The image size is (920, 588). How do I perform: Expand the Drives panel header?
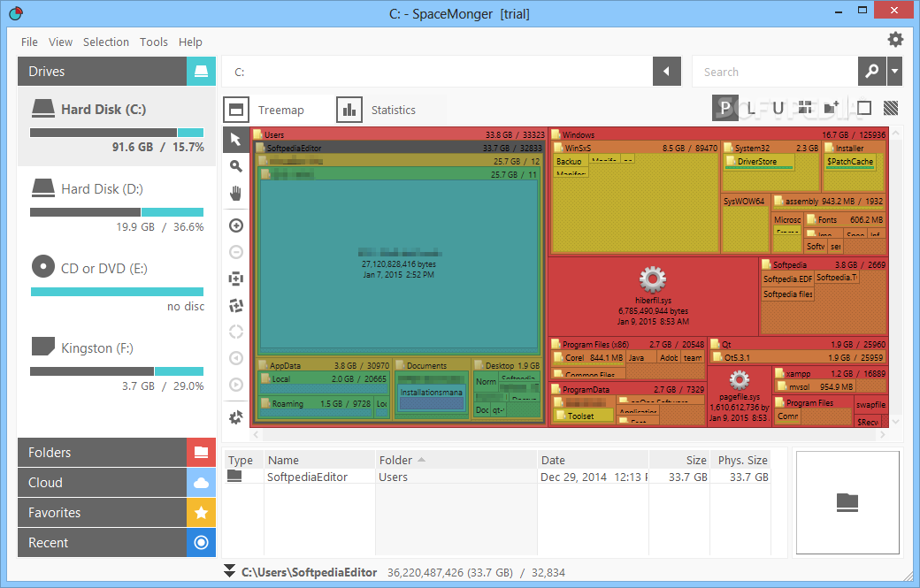[x=102, y=72]
